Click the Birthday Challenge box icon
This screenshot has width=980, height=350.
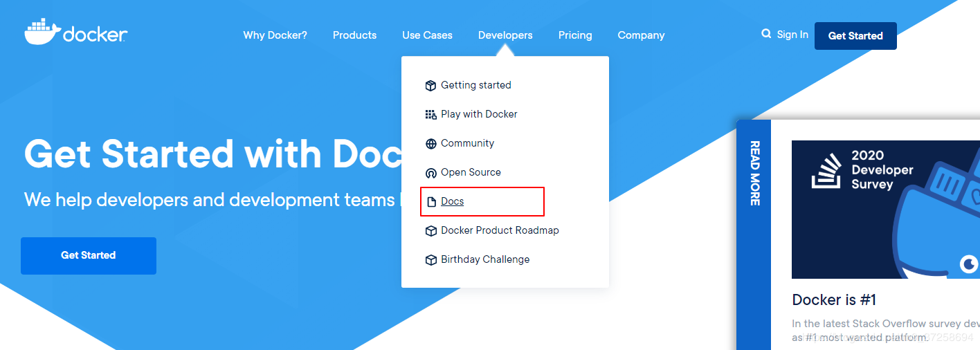(430, 260)
